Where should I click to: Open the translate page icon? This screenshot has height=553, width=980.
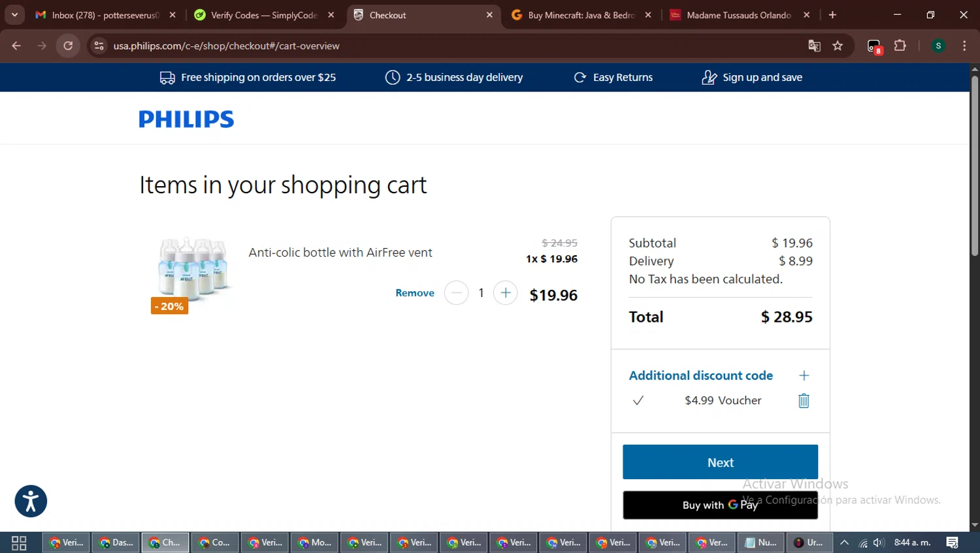point(814,46)
